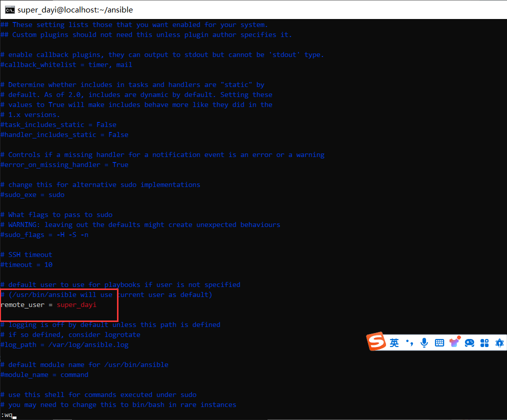Viewport: 507px width, 420px height.
Task: Toggle the 英 language mode on the IME bar
Action: (x=394, y=342)
